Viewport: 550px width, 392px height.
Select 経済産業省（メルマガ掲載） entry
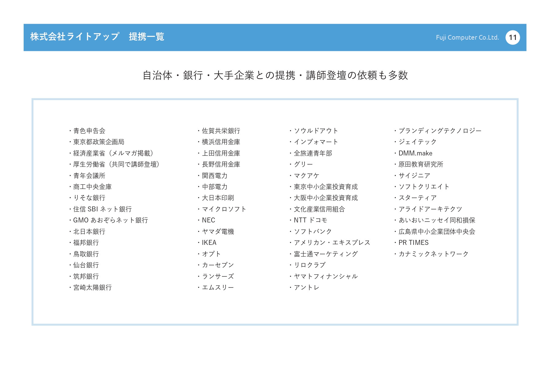click(111, 153)
